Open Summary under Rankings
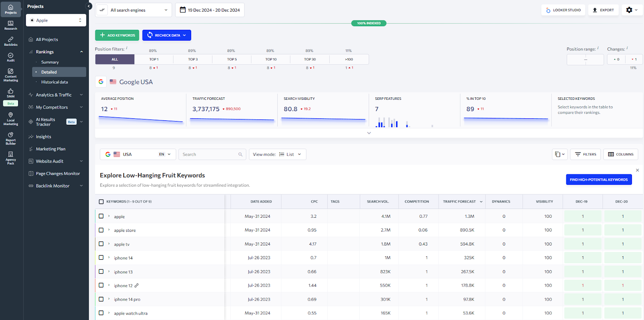This screenshot has width=644, height=320. pyautogui.click(x=50, y=62)
